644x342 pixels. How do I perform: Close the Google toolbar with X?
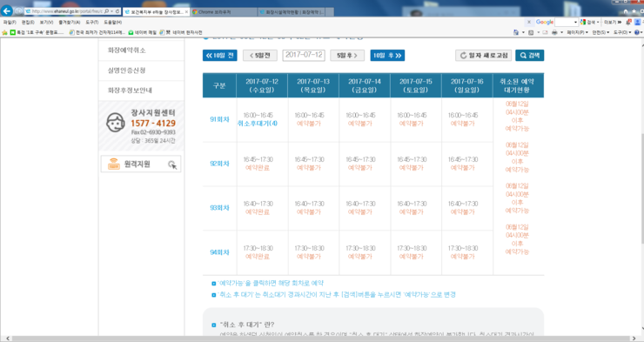(529, 22)
